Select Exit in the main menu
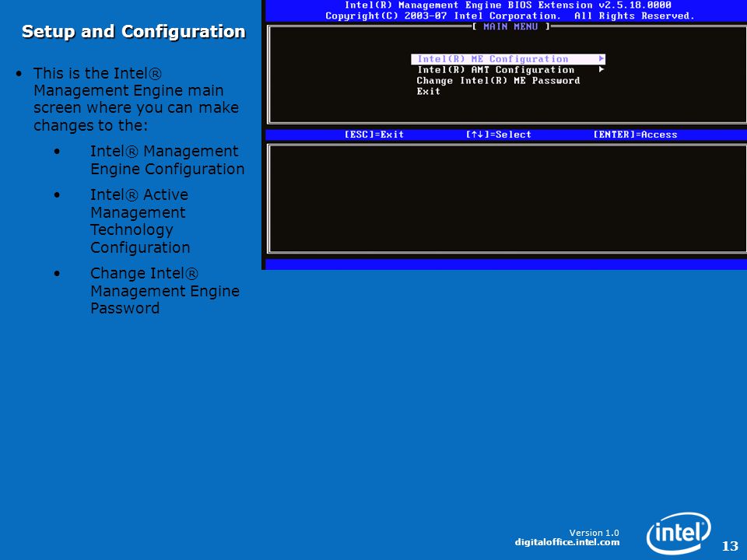 coord(428,92)
